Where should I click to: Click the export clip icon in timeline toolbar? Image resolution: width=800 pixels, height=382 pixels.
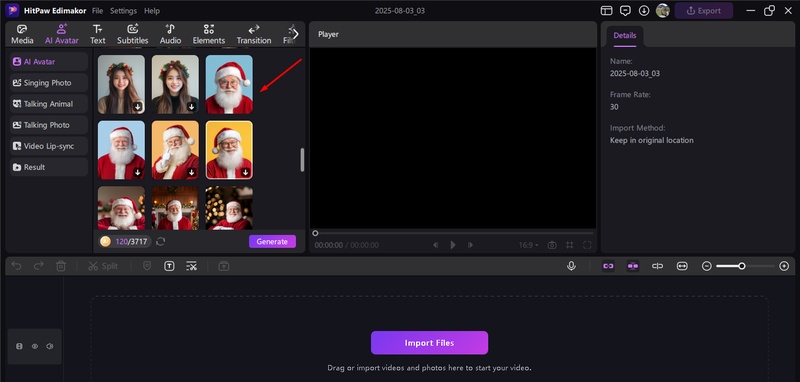tap(223, 266)
